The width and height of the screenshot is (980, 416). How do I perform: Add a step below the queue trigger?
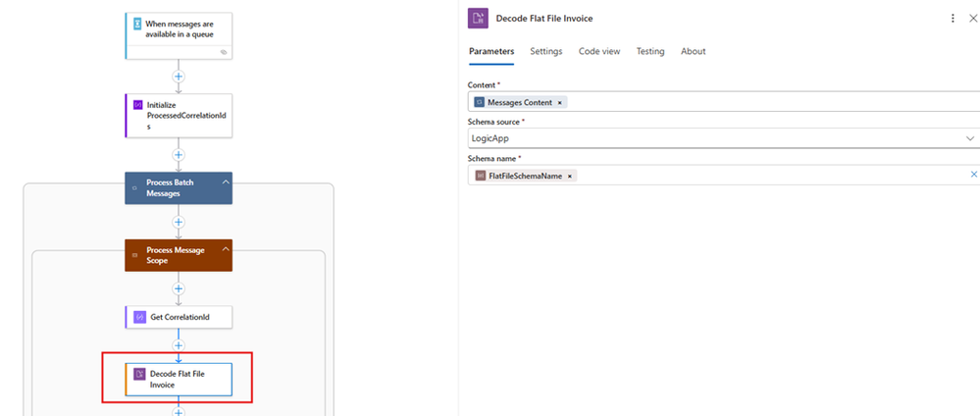179,76
